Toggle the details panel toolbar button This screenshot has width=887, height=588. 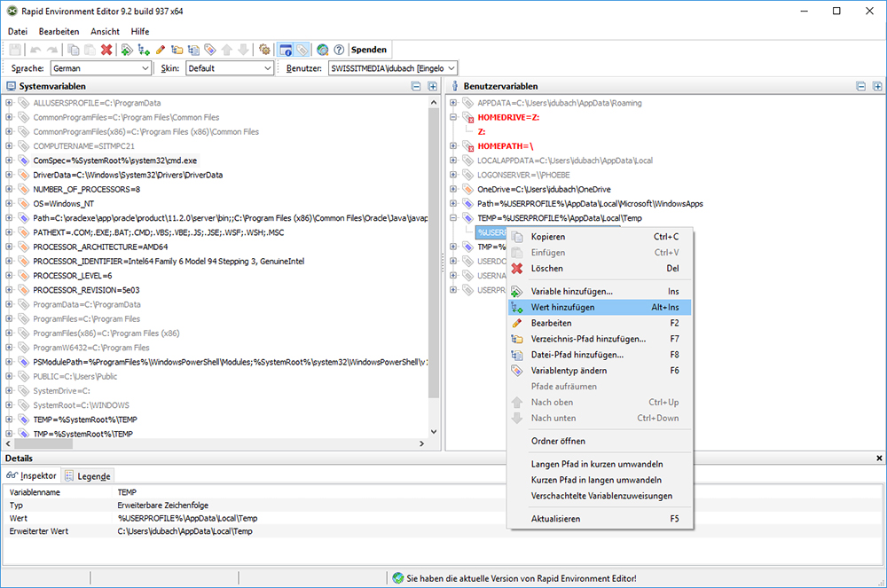click(x=287, y=50)
